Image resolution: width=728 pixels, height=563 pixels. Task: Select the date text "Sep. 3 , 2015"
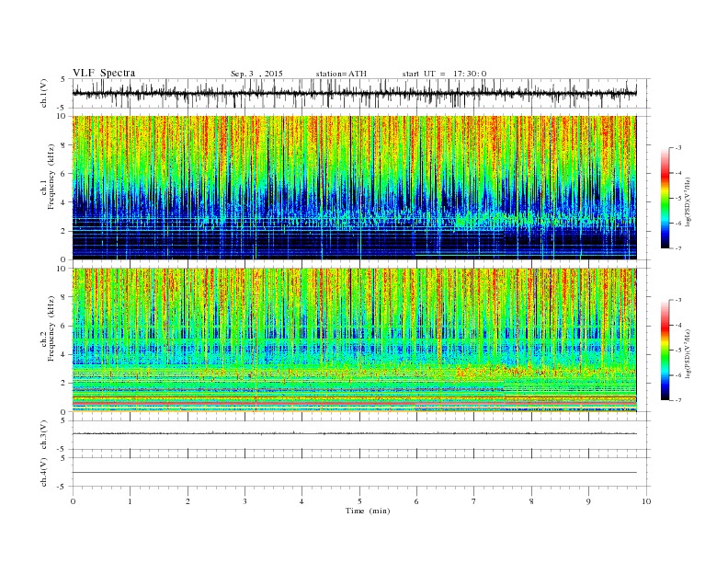click(256, 74)
